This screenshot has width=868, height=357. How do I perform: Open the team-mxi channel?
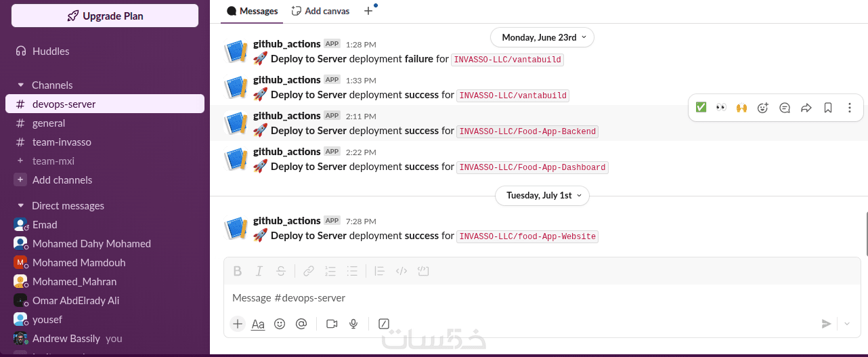point(105,161)
